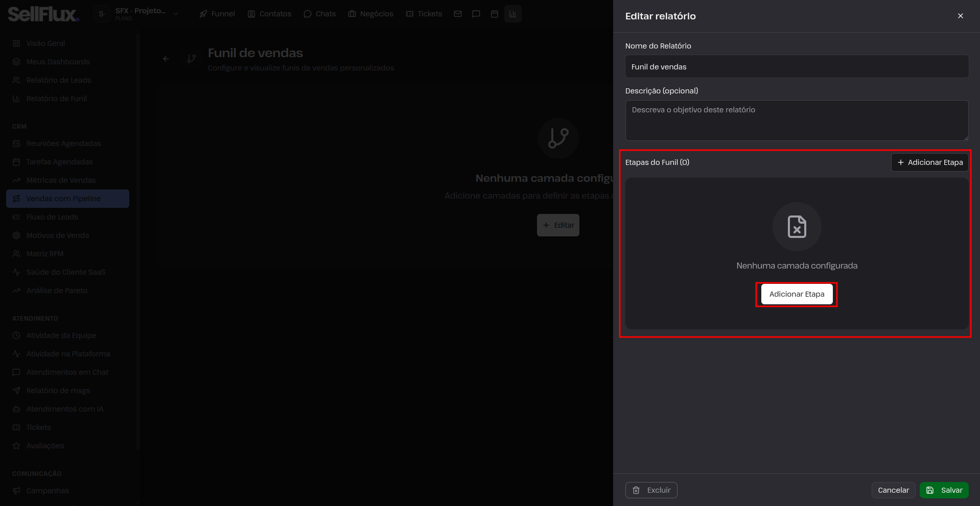Open Métricas de Vendas in the sidebar
The image size is (980, 506).
point(67,180)
